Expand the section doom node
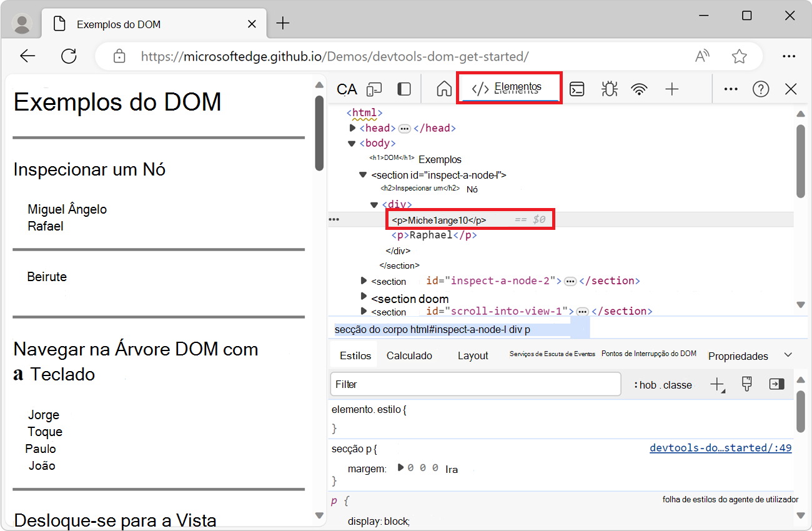 pos(364,296)
